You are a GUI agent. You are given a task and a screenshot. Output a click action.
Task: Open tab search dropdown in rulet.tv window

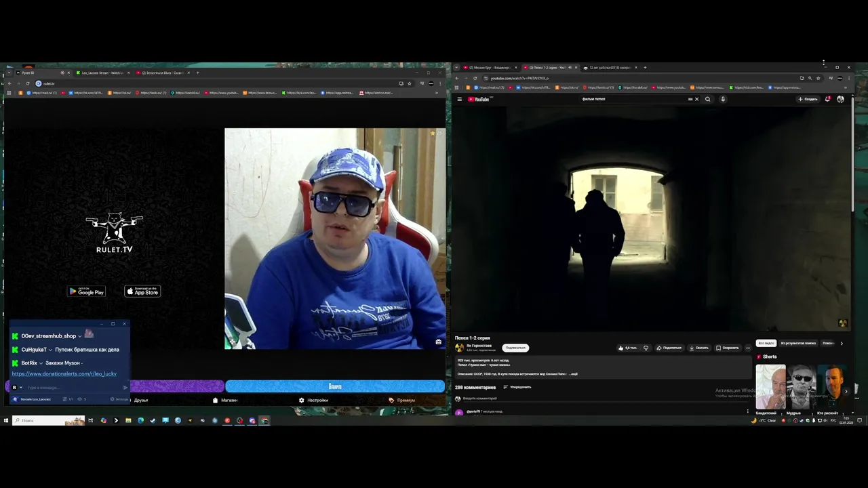coord(8,73)
